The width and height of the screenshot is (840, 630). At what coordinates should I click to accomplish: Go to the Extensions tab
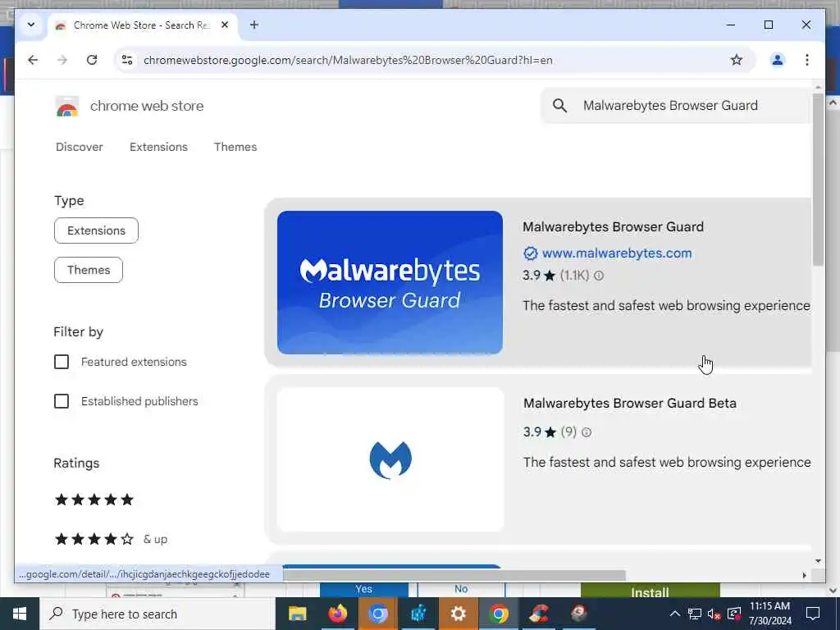coord(158,147)
